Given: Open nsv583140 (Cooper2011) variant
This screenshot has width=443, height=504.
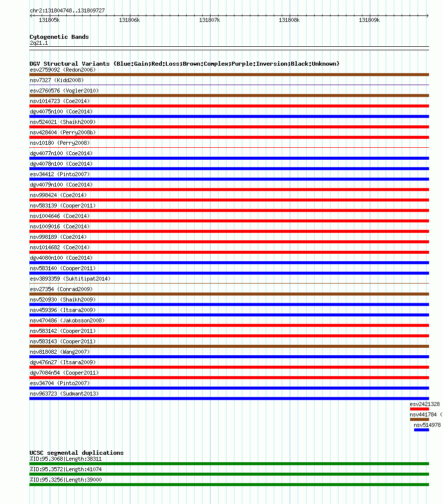Looking at the screenshot, I should tap(63, 268).
